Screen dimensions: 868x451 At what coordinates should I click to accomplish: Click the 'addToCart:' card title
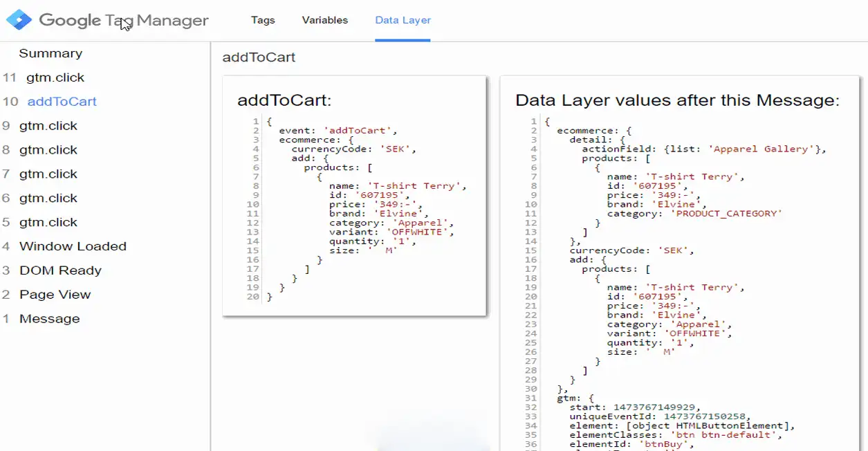284,100
